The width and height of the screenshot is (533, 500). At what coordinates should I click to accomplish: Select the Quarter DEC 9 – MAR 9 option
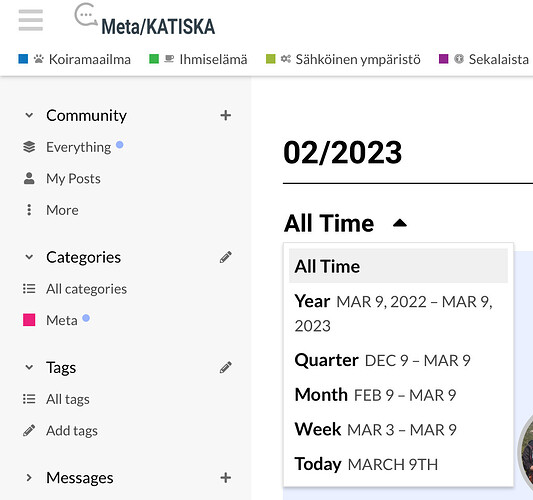398,360
